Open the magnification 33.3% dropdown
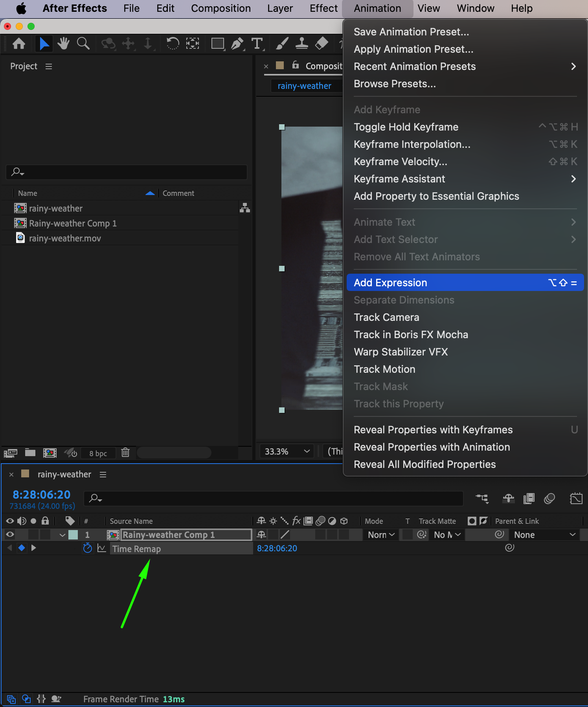588x707 pixels. tap(287, 451)
